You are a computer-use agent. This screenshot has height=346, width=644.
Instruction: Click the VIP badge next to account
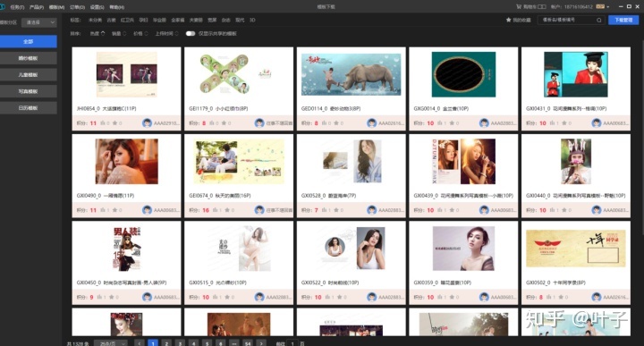(600, 6)
